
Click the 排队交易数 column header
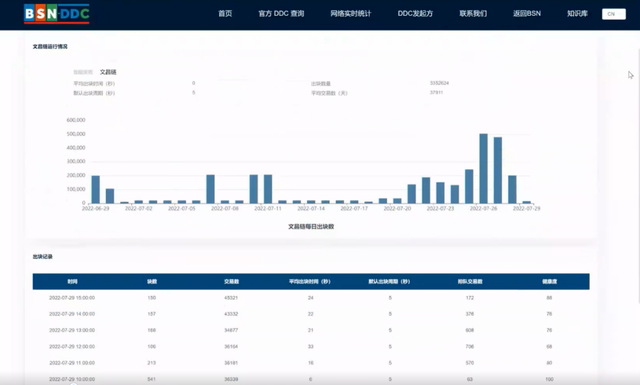pyautogui.click(x=470, y=281)
